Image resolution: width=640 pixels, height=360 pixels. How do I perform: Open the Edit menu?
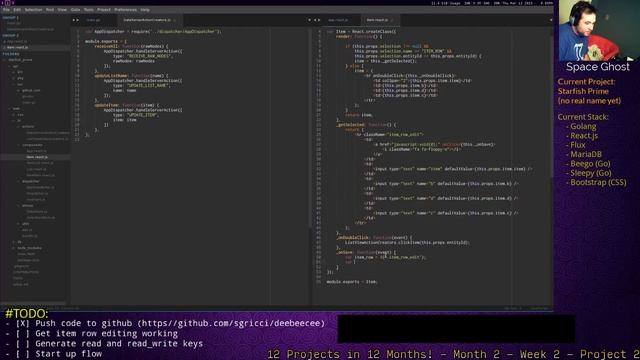tap(17, 9)
